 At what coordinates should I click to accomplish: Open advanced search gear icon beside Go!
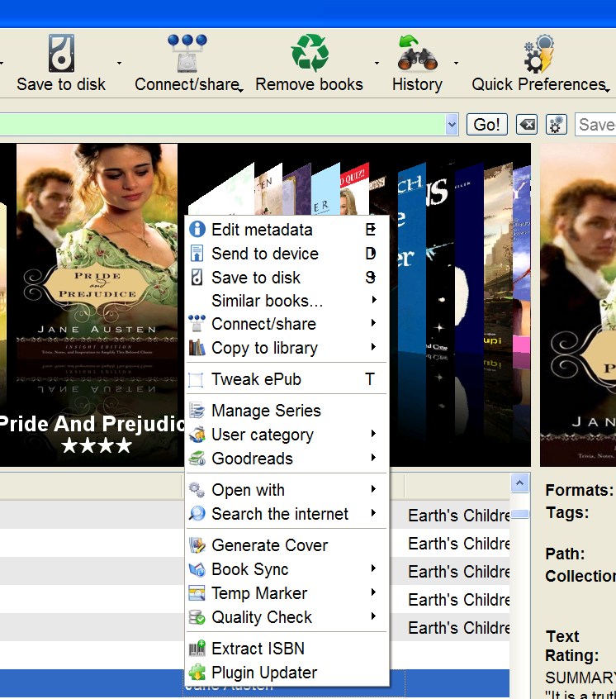click(x=557, y=125)
